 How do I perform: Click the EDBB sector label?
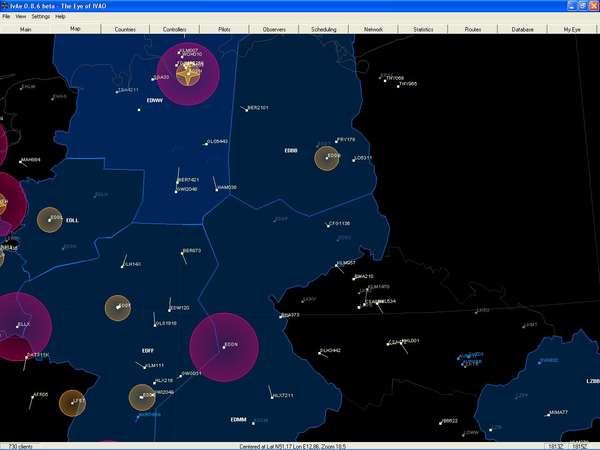tap(291, 150)
